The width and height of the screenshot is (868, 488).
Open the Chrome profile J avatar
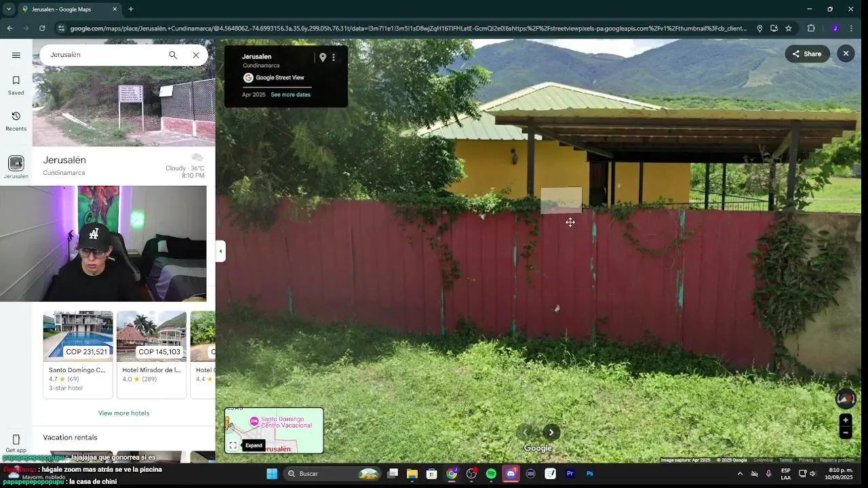tap(835, 28)
